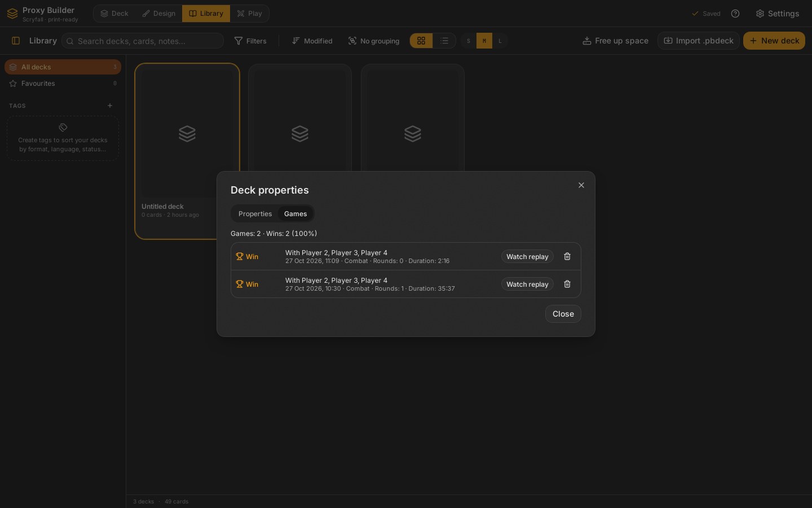The width and height of the screenshot is (812, 508).
Task: Watch replay of the 10:30 game
Action: click(527, 284)
